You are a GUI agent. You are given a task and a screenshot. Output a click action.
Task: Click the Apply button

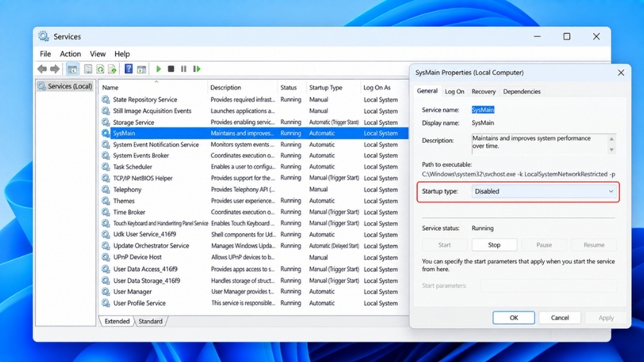606,318
